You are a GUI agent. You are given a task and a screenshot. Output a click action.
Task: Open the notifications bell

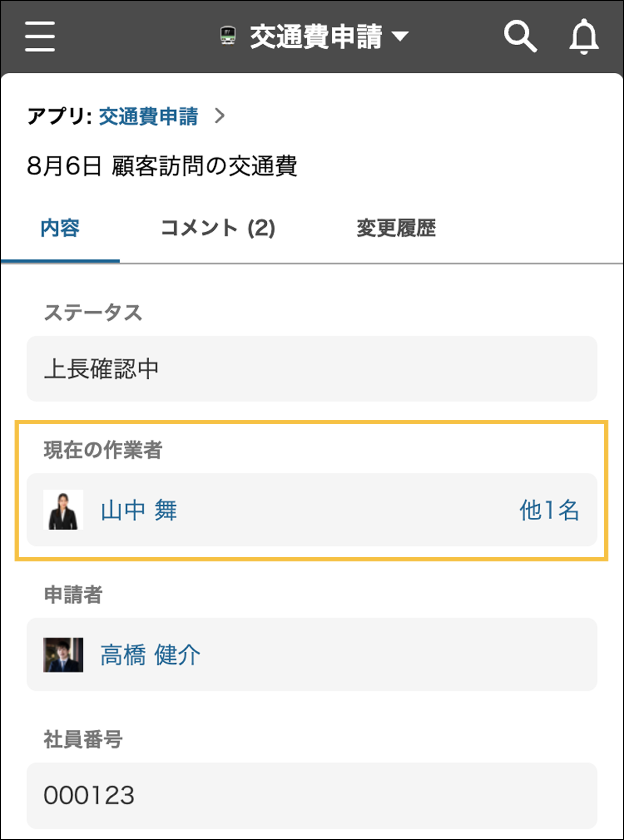coord(583,36)
